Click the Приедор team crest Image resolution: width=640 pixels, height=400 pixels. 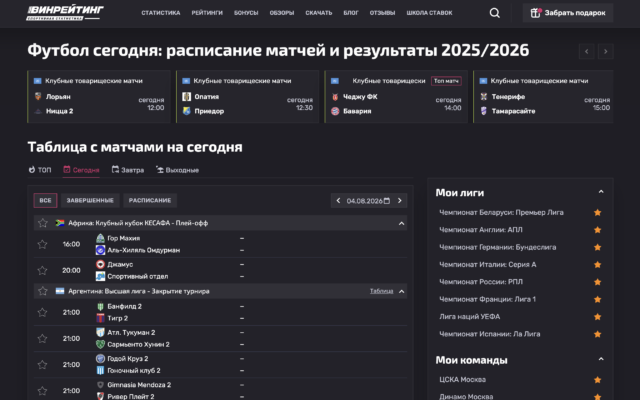187,111
